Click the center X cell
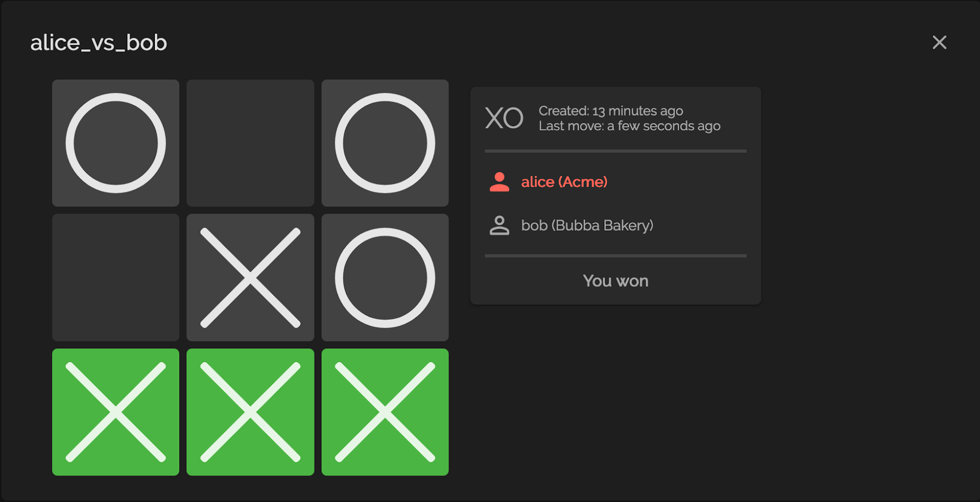The width and height of the screenshot is (980, 502). click(250, 278)
